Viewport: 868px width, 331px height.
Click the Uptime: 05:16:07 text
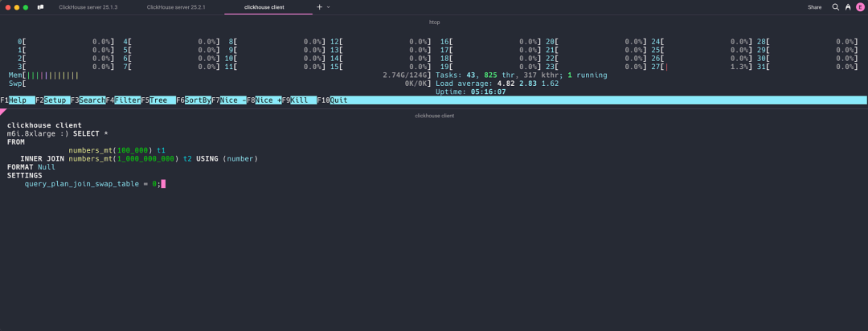470,92
